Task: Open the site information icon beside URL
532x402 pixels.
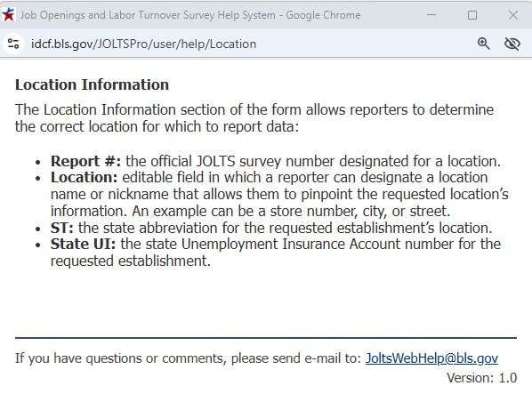Action: 13,44
